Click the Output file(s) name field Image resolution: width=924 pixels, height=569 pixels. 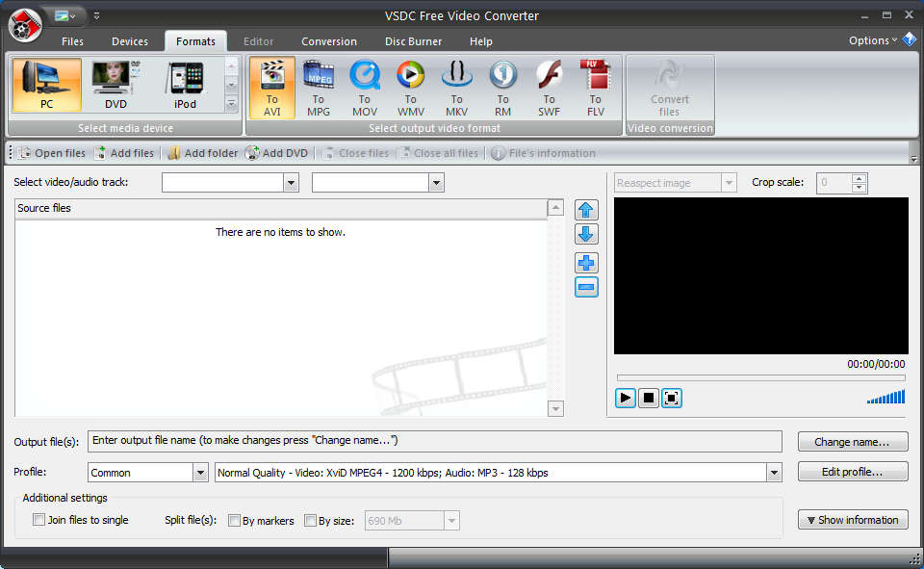click(435, 440)
